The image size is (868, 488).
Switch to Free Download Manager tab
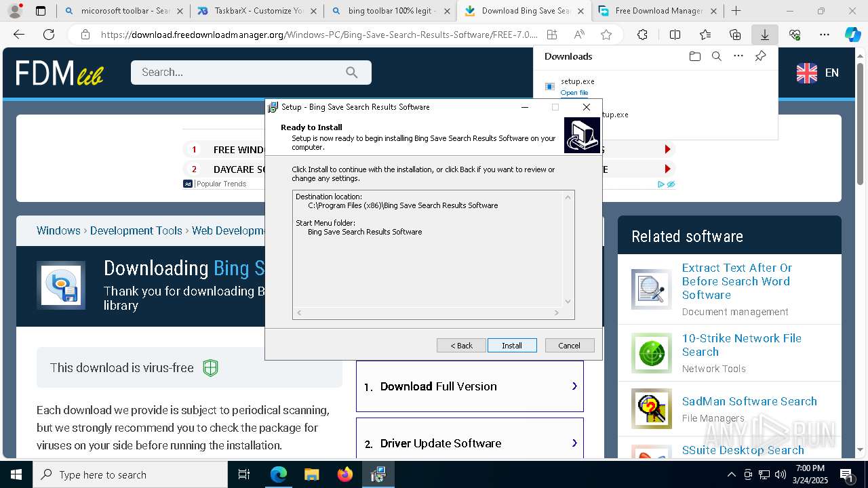click(657, 11)
